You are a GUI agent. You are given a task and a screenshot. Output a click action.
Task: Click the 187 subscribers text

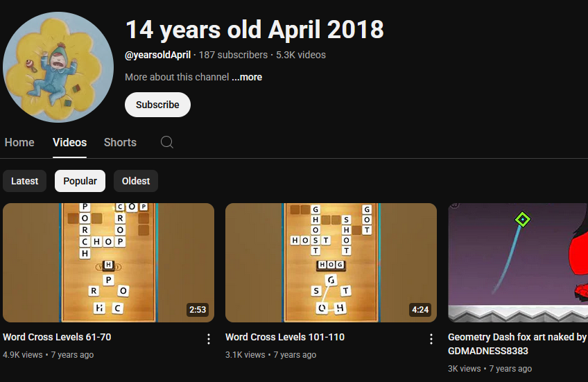pyautogui.click(x=233, y=55)
